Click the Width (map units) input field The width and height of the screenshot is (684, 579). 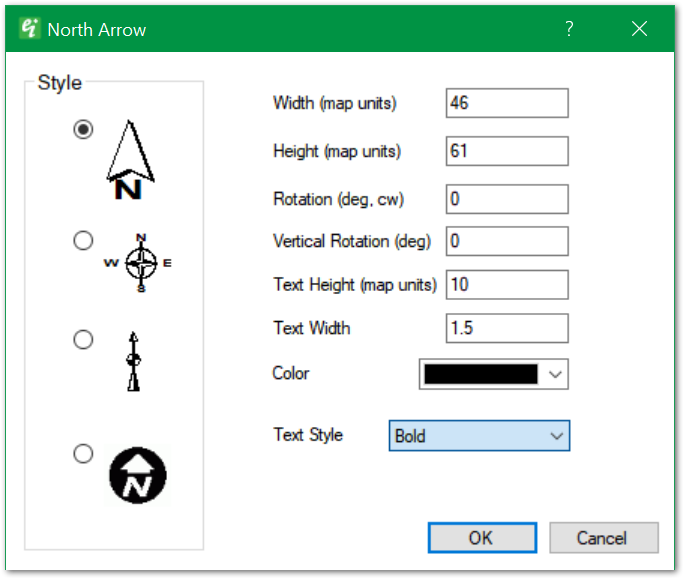click(x=507, y=103)
